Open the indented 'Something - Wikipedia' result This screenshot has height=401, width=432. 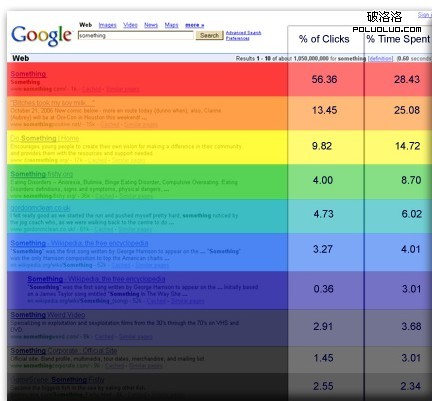[96, 279]
